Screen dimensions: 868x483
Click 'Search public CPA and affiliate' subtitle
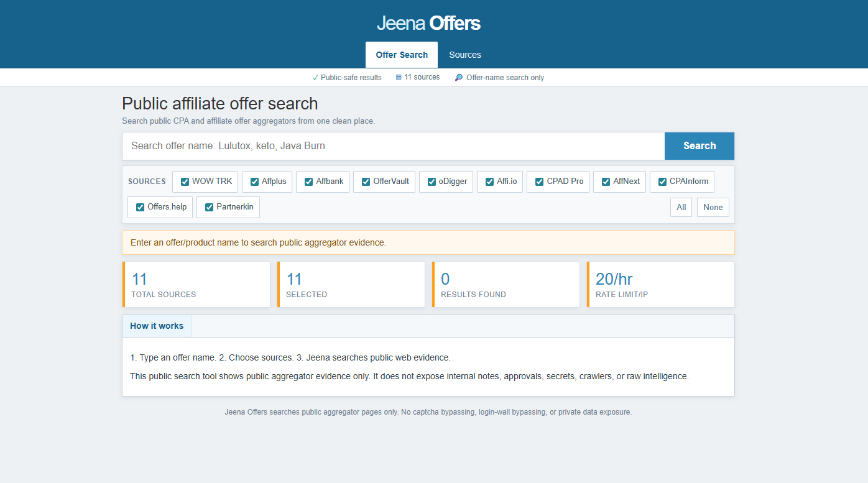click(248, 121)
